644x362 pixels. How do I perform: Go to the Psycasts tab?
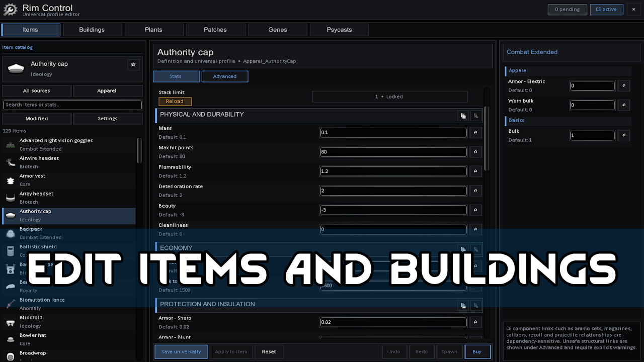340,30
